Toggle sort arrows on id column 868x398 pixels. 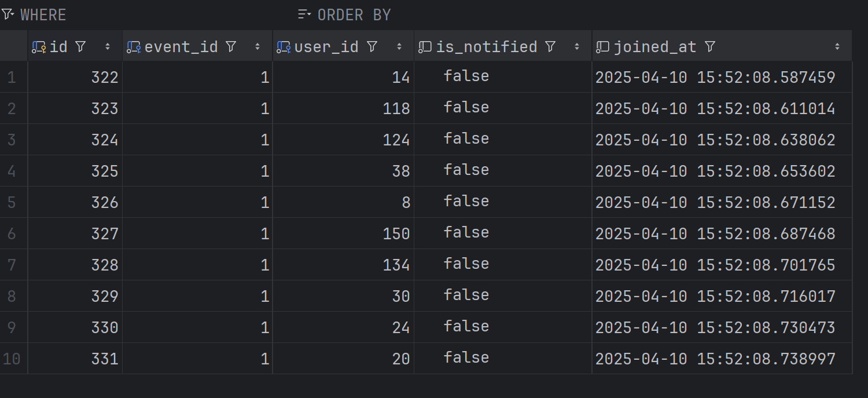[108, 47]
